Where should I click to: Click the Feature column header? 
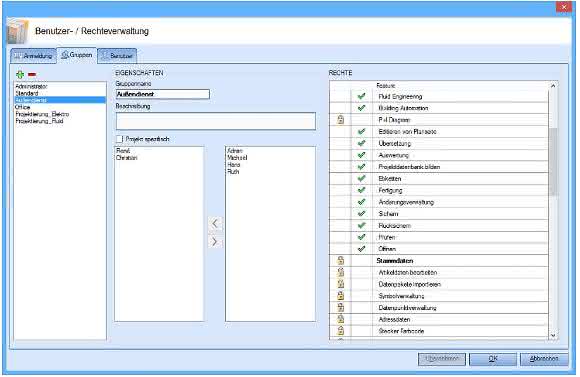point(386,85)
